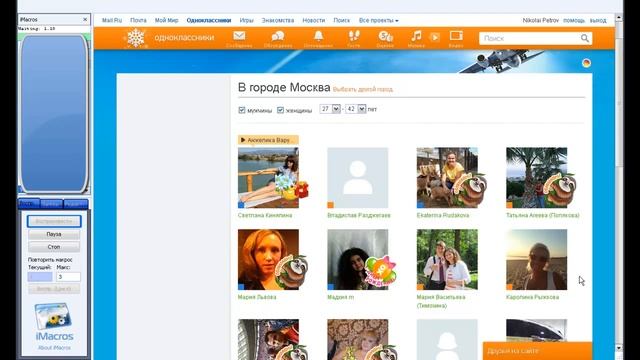
Task: Open Игры in the top bar
Action: tap(247, 20)
